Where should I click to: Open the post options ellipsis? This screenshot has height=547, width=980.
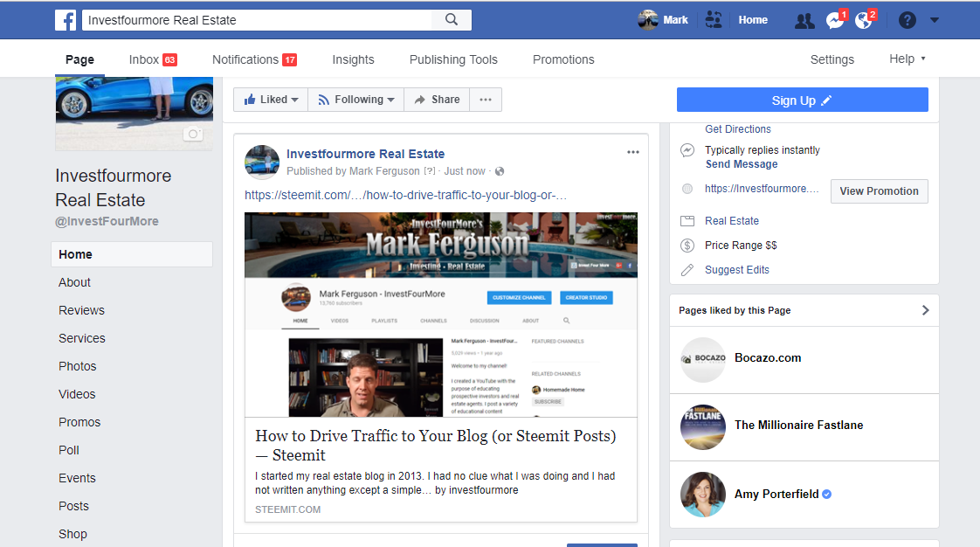[x=633, y=152]
